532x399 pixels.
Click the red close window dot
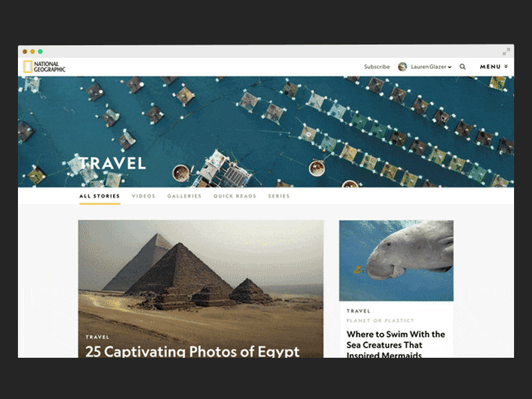25,52
